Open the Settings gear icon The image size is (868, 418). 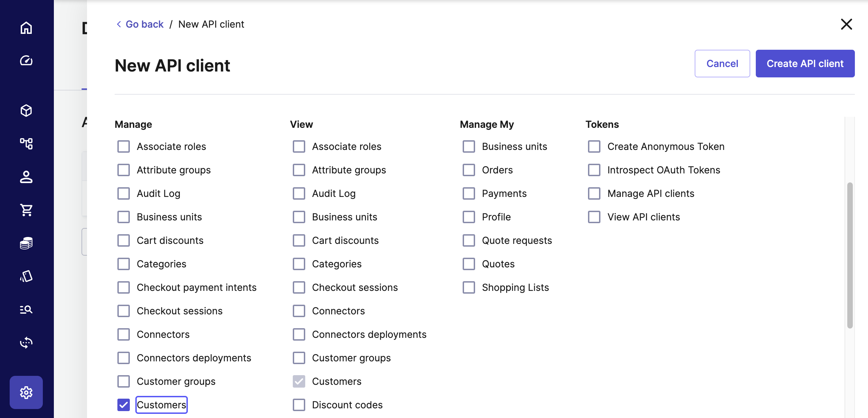26,392
